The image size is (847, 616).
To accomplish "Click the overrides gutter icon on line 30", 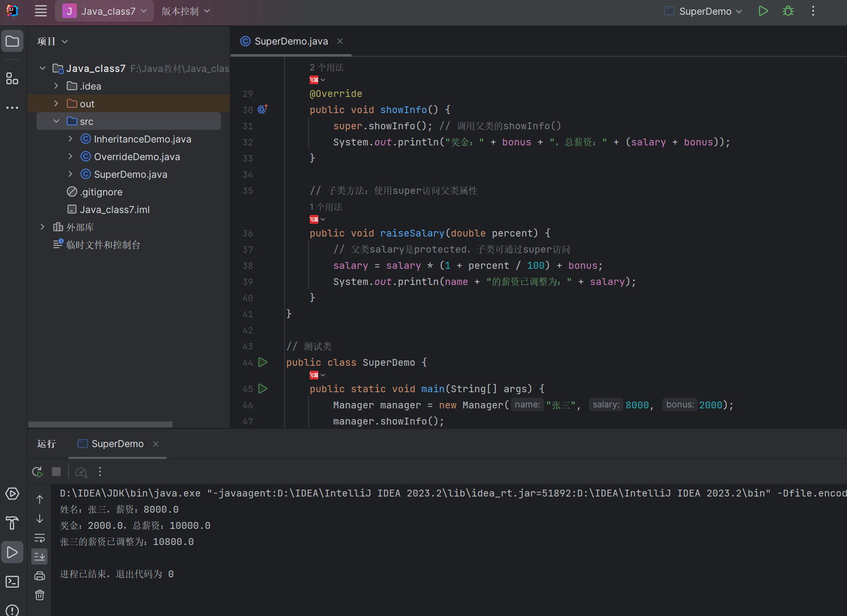I will coord(263,109).
